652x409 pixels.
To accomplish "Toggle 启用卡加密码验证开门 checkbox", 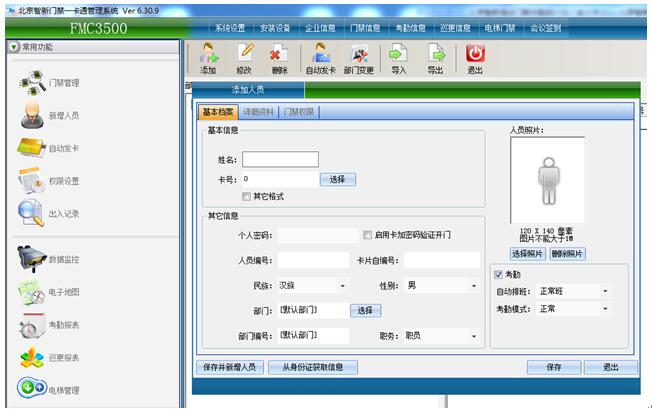I will [368, 235].
